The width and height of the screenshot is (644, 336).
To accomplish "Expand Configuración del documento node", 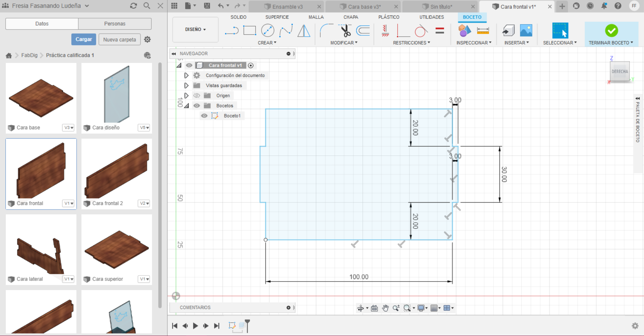I will click(186, 75).
